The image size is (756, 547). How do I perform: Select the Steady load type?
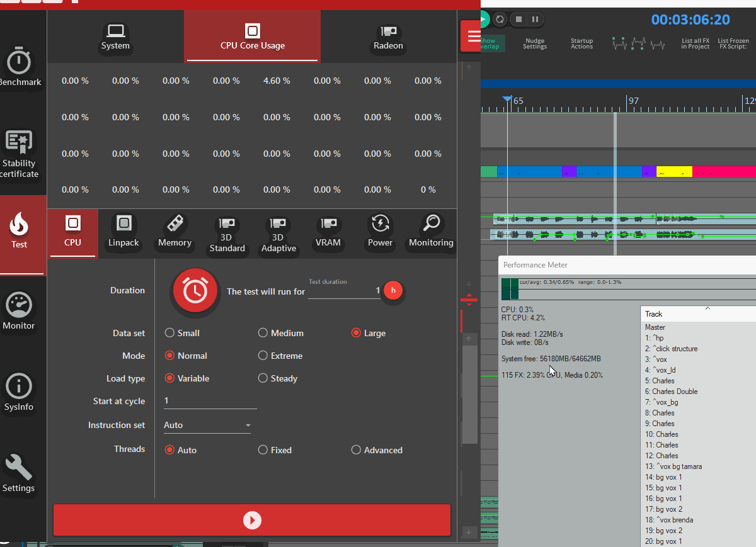tap(278, 378)
